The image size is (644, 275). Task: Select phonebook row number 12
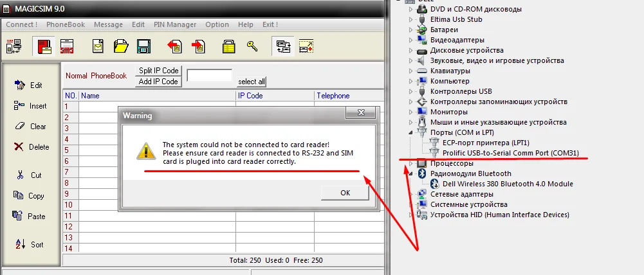tap(68, 227)
